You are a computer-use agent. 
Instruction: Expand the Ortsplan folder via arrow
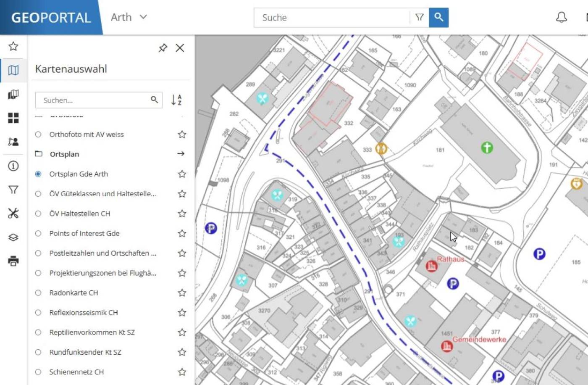pyautogui.click(x=181, y=154)
